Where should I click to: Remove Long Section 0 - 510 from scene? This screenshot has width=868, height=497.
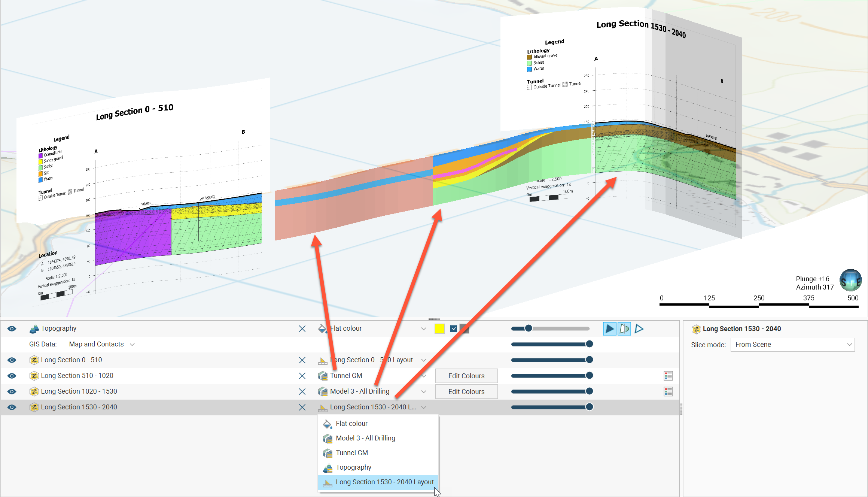click(x=302, y=360)
